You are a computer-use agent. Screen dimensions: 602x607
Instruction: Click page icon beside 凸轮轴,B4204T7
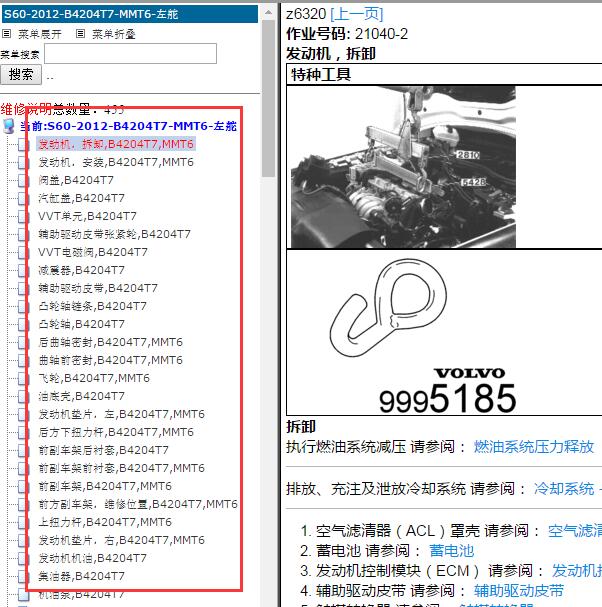click(x=23, y=324)
